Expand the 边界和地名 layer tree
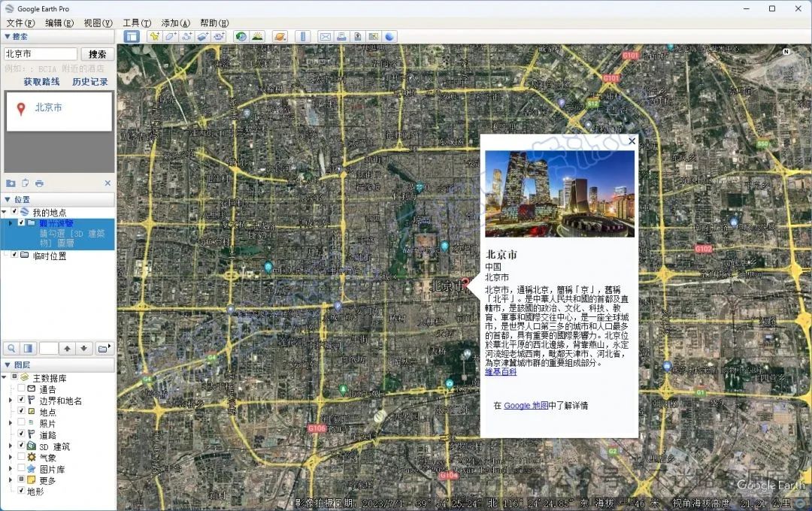 tap(11, 401)
